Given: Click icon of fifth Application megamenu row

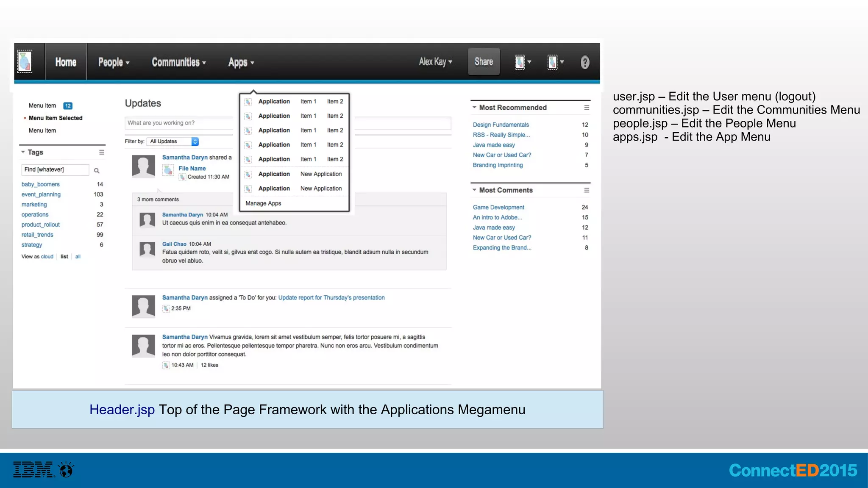Looking at the screenshot, I should 248,159.
